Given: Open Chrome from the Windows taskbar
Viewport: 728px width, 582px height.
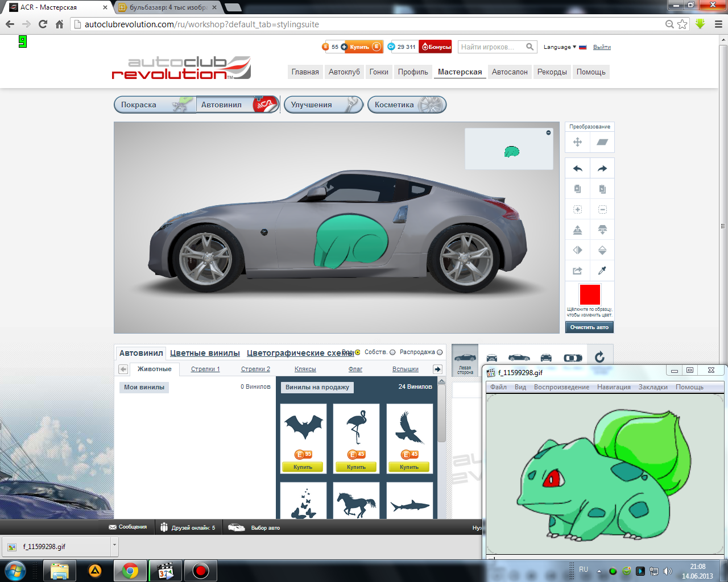Looking at the screenshot, I should [x=130, y=571].
